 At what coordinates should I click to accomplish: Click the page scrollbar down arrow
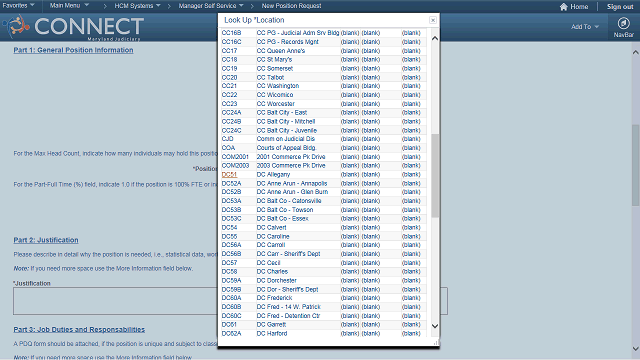tap(636, 349)
